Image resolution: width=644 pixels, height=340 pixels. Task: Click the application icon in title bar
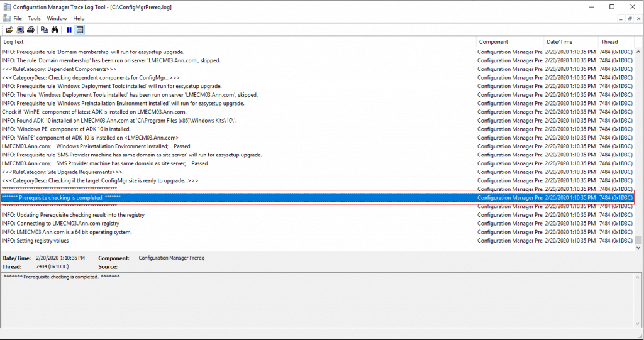[7, 7]
